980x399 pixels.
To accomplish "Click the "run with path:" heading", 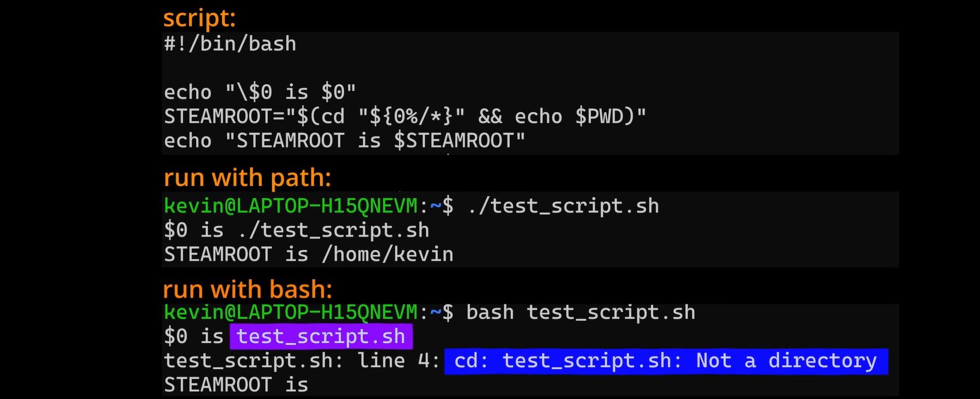I will click(247, 178).
